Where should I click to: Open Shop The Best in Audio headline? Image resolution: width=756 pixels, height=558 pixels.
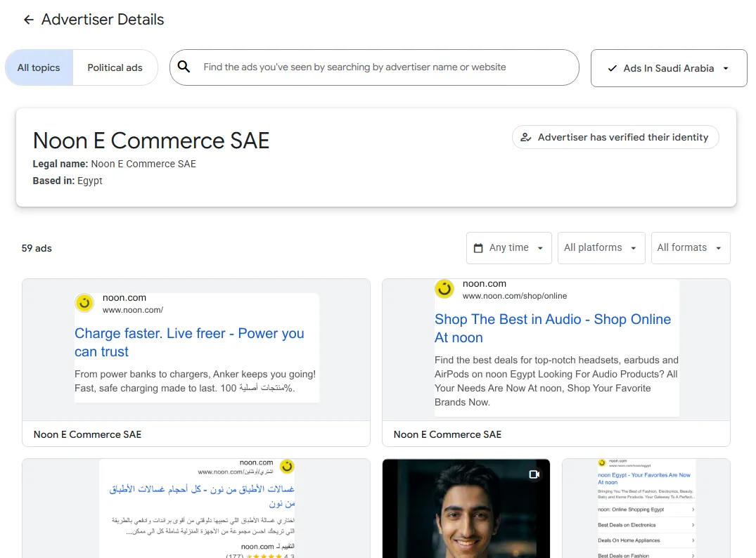tap(553, 328)
